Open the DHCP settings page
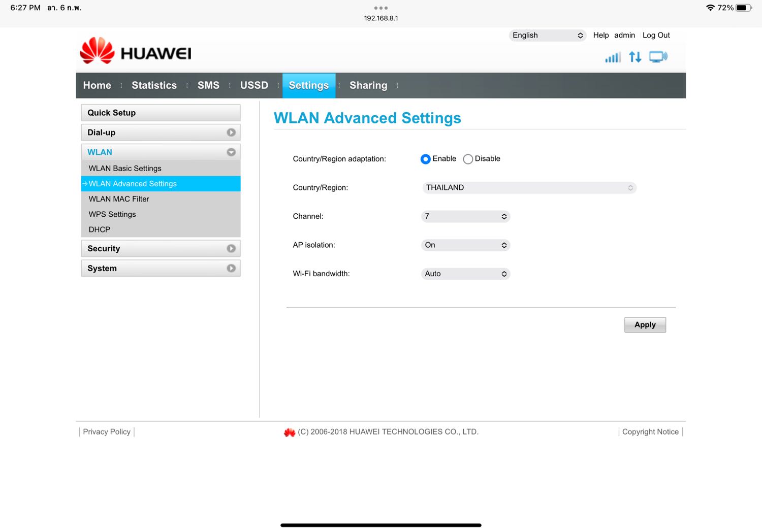 [161, 229]
